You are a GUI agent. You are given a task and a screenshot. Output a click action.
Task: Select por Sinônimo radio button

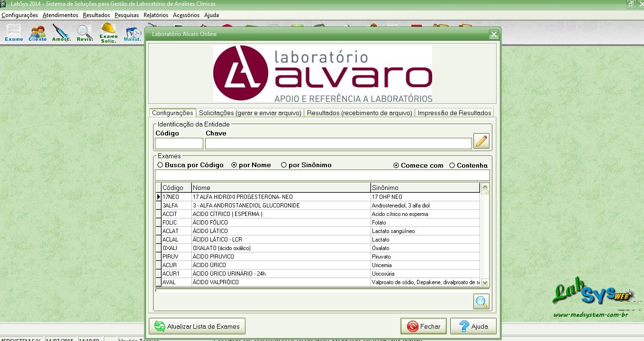coord(306,165)
